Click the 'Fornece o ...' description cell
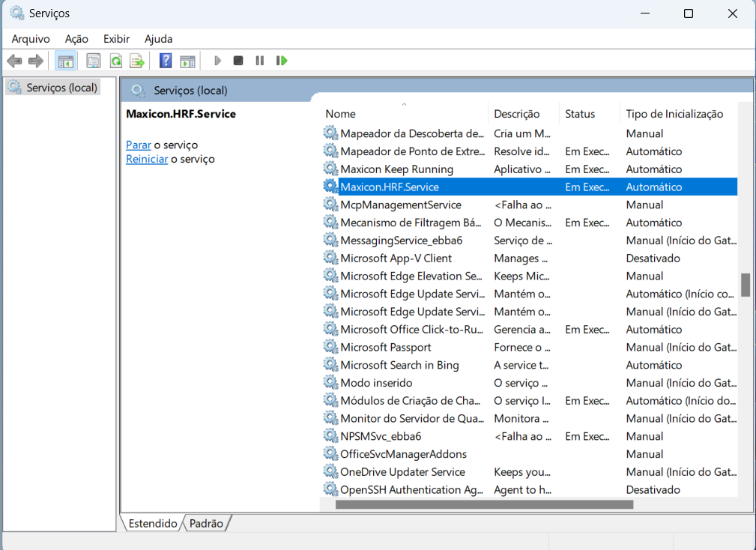756x550 pixels. click(x=522, y=348)
